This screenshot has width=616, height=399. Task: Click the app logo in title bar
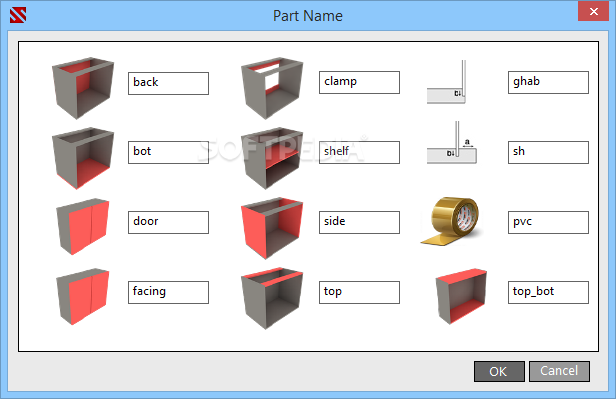(x=18, y=15)
